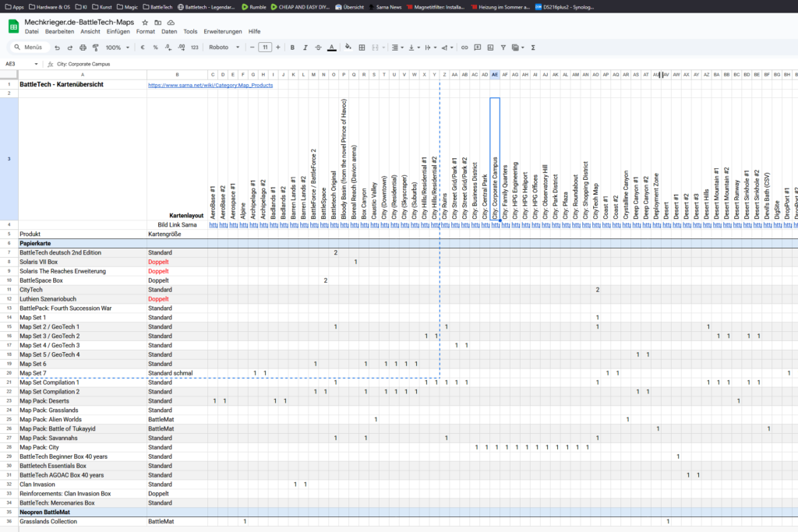Screen dimensions: 798x532
Task: Open Google Sheets home via logo
Action: (x=13, y=26)
